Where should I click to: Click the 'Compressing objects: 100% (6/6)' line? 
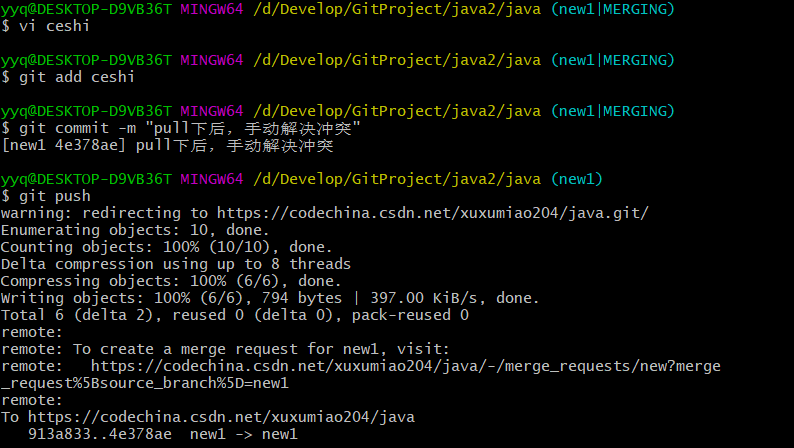pos(171,281)
